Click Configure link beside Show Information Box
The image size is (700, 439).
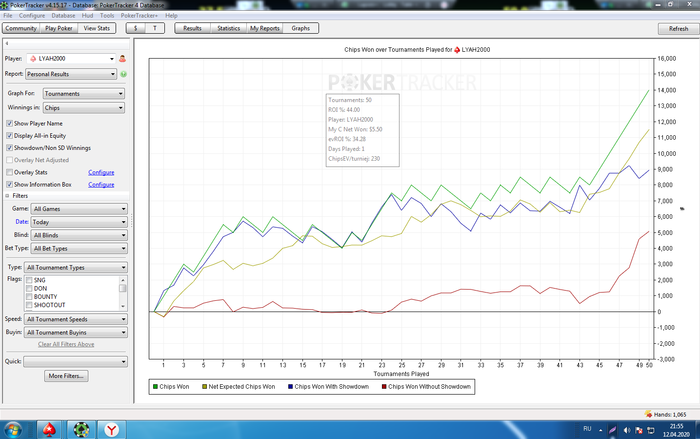coord(101,184)
